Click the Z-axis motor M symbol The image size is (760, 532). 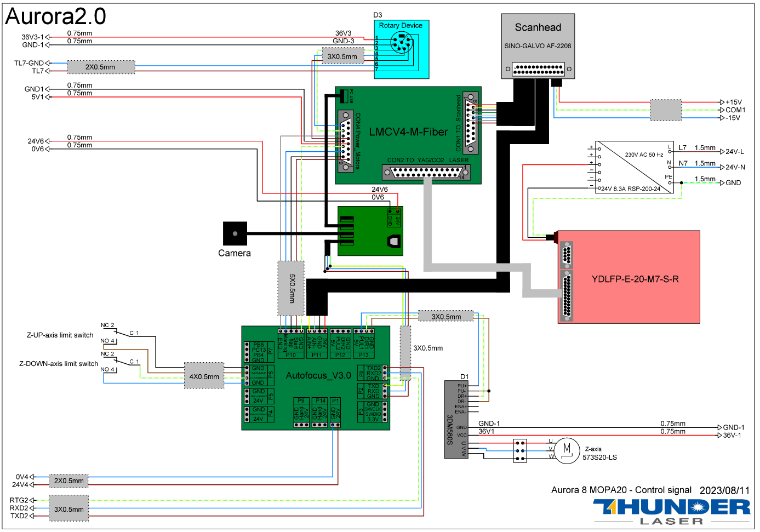pos(567,450)
